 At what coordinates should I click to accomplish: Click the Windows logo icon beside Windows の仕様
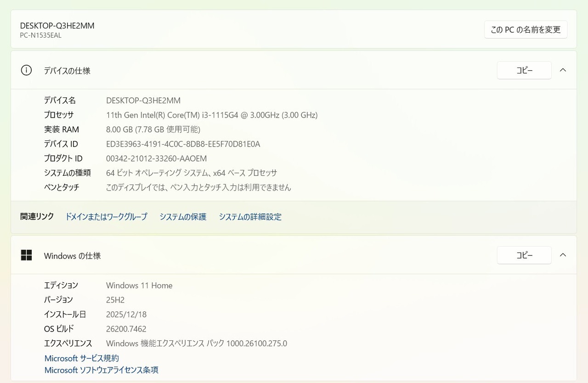coord(26,255)
